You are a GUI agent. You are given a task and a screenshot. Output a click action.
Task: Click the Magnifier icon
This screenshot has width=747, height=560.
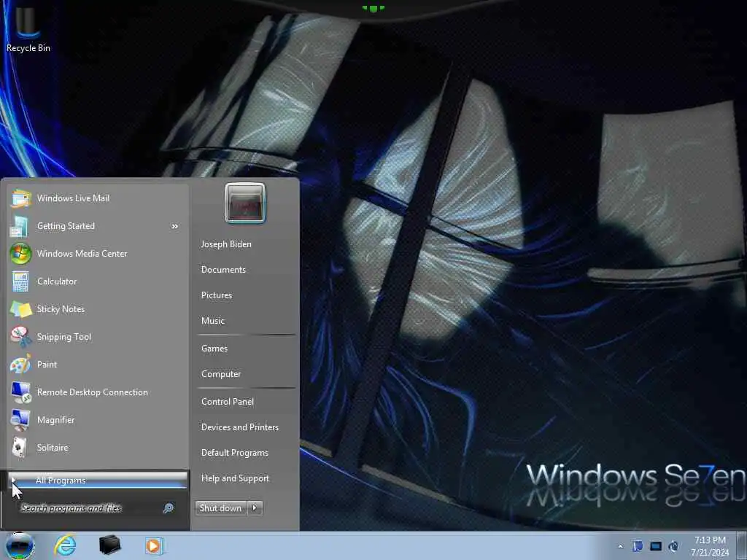click(x=20, y=419)
